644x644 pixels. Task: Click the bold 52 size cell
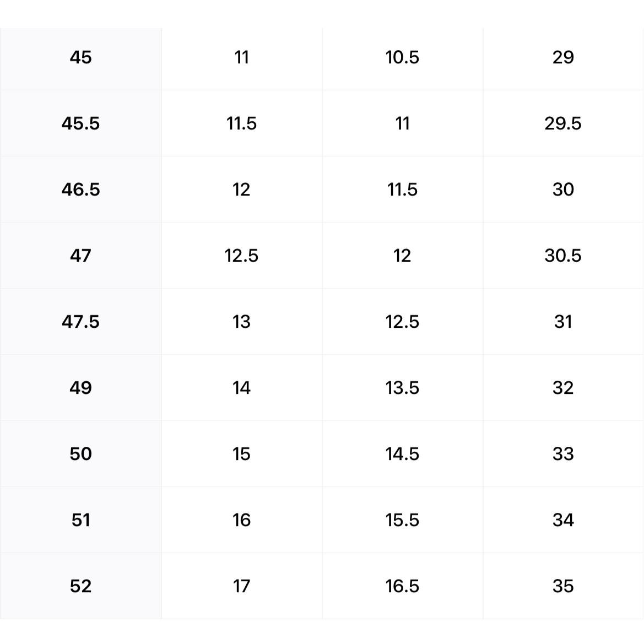point(80,586)
